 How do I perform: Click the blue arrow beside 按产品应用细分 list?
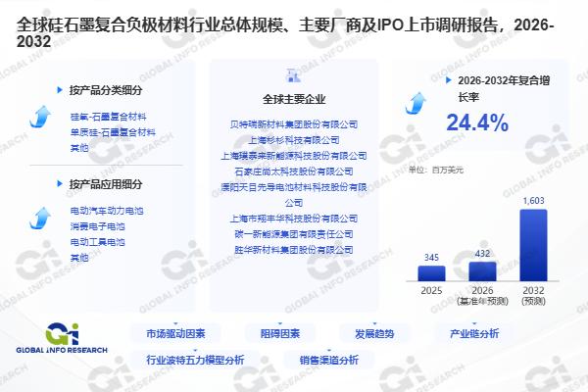(40, 218)
